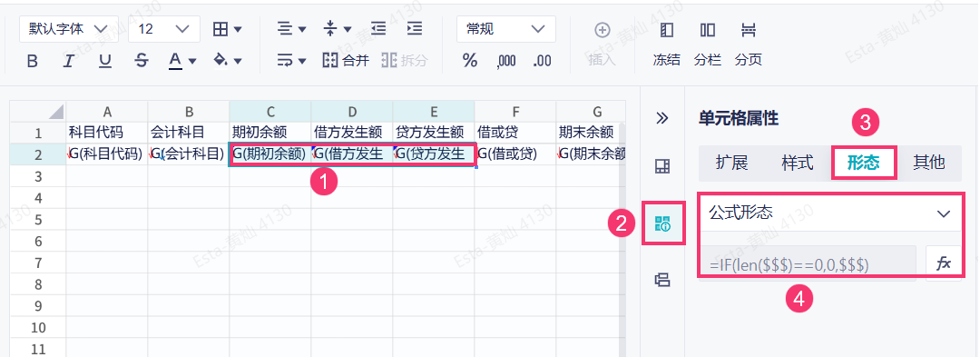
Task: Open font color dropdown arrow
Action: 192,61
